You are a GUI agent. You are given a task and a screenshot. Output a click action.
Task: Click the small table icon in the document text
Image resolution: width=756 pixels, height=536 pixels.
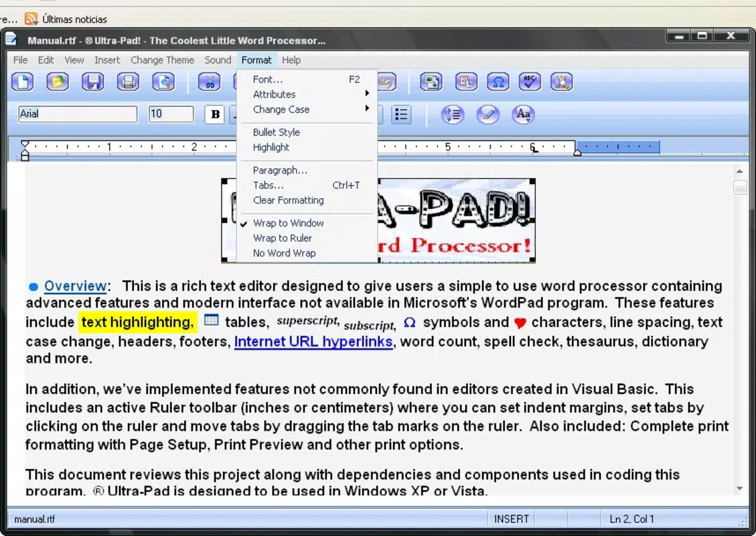(x=211, y=320)
